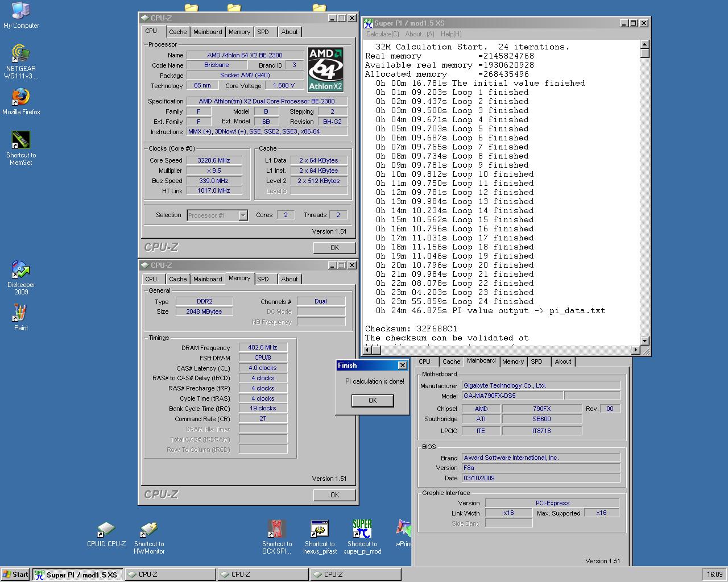
Task: Click Bus Speed value 339.0 MHz
Action: pyautogui.click(x=214, y=181)
